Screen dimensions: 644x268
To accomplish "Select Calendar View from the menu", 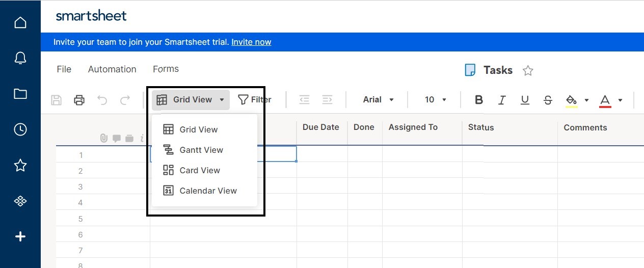I will click(x=204, y=191).
